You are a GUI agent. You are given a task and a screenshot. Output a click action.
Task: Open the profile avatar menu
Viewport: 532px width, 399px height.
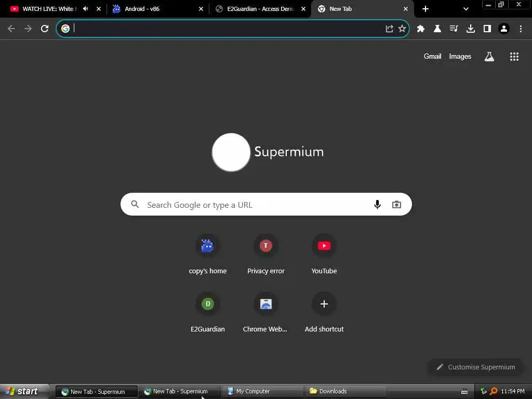click(x=504, y=29)
